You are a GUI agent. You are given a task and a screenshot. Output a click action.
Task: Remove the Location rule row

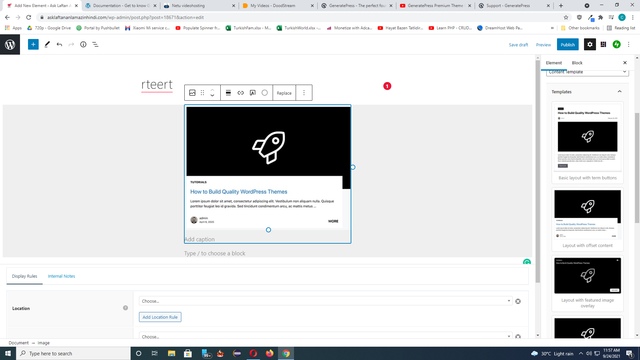click(518, 301)
